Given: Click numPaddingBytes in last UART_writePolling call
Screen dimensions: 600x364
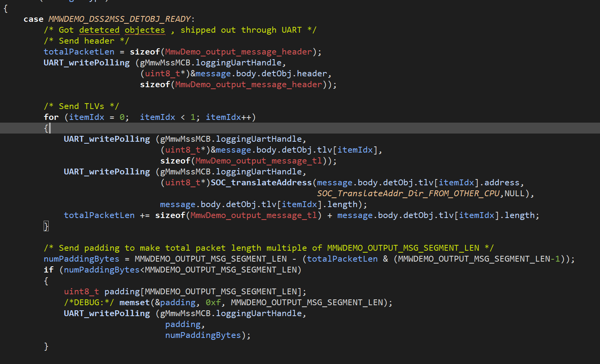Looking at the screenshot, I should (x=203, y=335).
